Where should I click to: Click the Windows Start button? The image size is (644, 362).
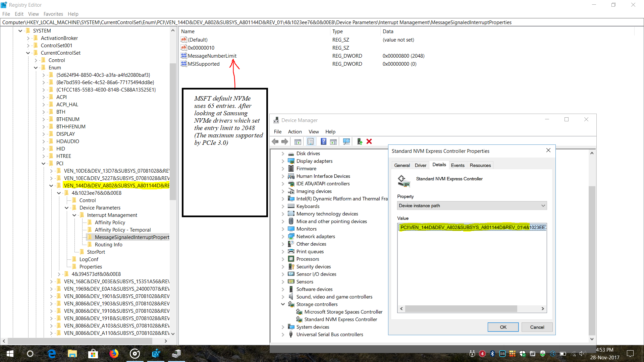tap(10, 354)
